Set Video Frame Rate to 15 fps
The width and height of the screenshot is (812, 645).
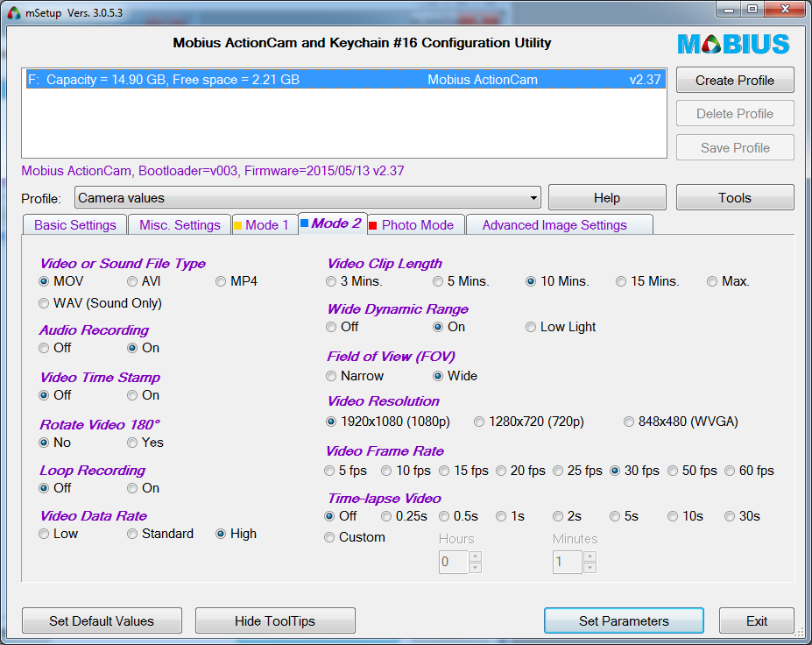click(x=464, y=471)
